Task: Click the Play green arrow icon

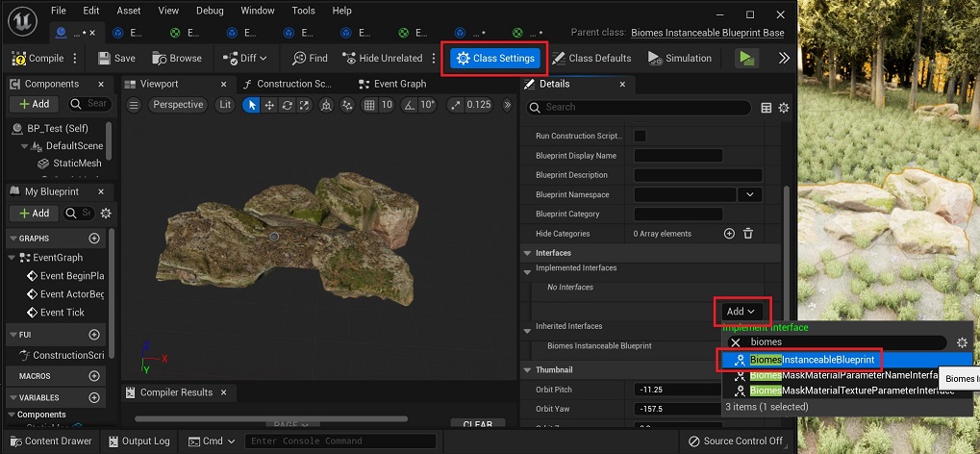Action: point(745,59)
